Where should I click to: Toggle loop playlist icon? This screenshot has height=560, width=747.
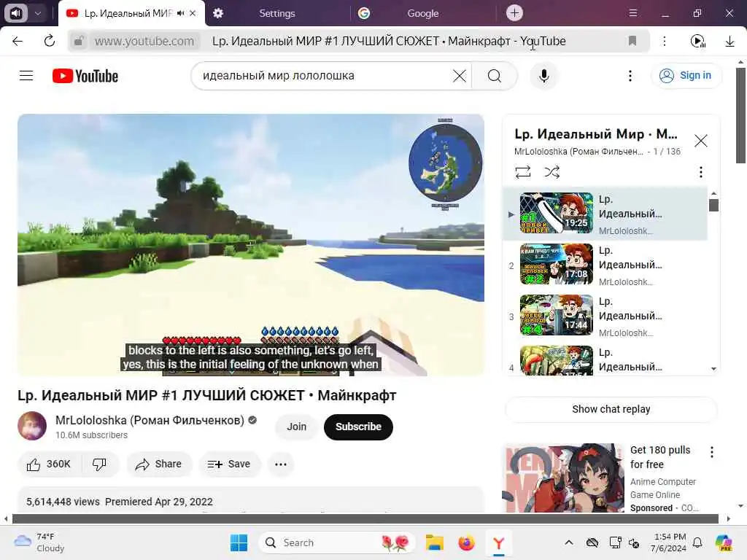pos(523,172)
